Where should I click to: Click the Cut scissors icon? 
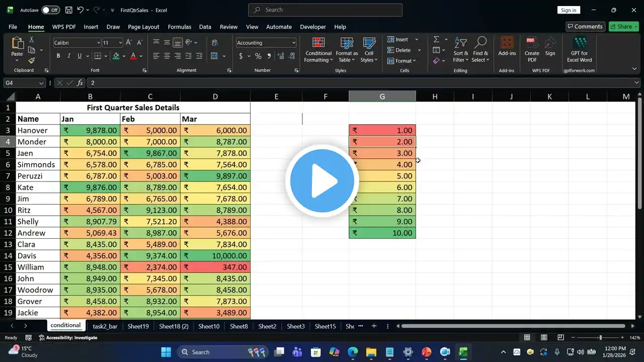[x=32, y=40]
